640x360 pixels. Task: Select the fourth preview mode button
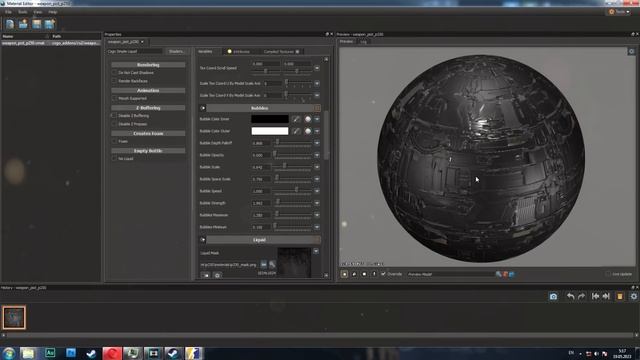[374, 274]
